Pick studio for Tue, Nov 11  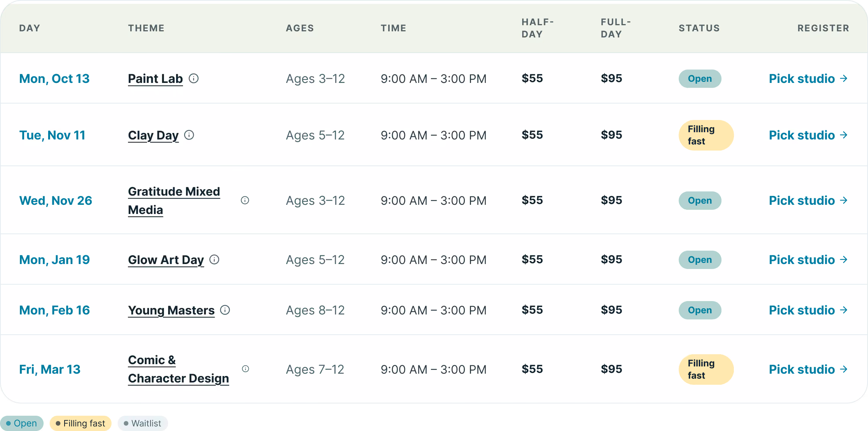point(808,135)
